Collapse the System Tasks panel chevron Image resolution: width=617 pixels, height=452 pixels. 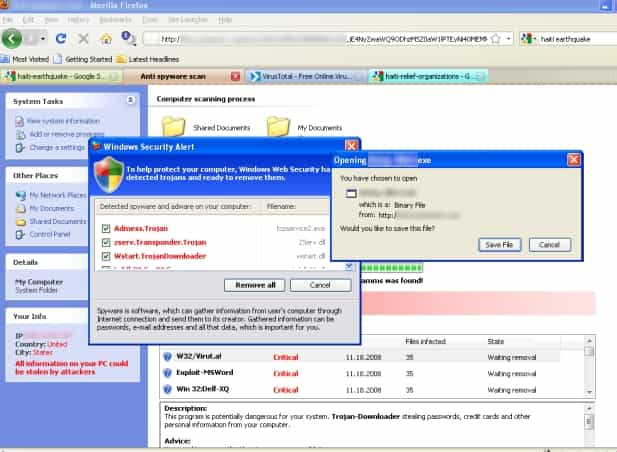pos(131,100)
